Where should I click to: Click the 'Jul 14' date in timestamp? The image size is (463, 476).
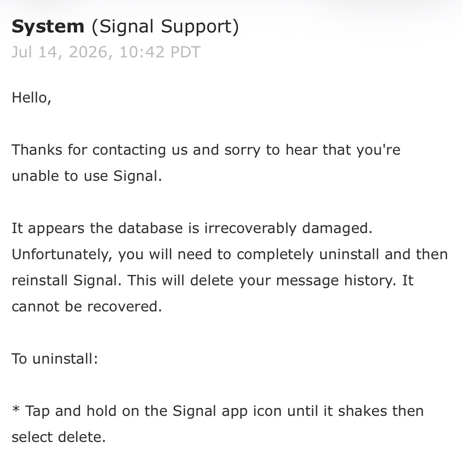point(34,52)
